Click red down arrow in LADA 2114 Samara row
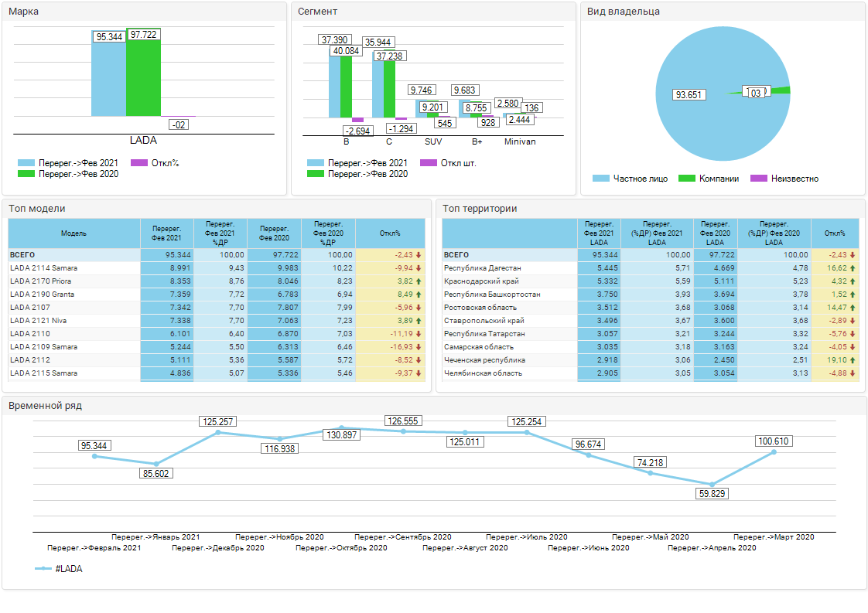The height and width of the screenshot is (613, 868). pos(419,268)
